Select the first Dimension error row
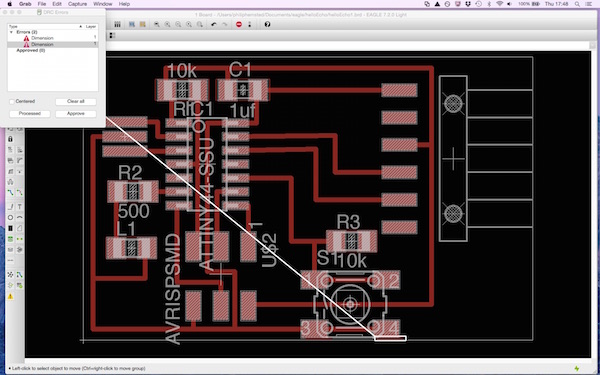600x375 pixels. coord(52,38)
